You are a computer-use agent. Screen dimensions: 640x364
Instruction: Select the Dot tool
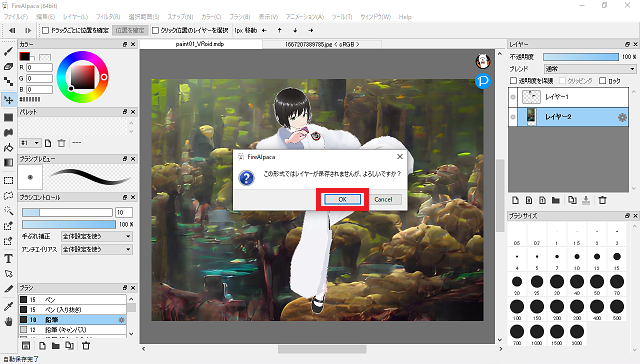coord(8,82)
